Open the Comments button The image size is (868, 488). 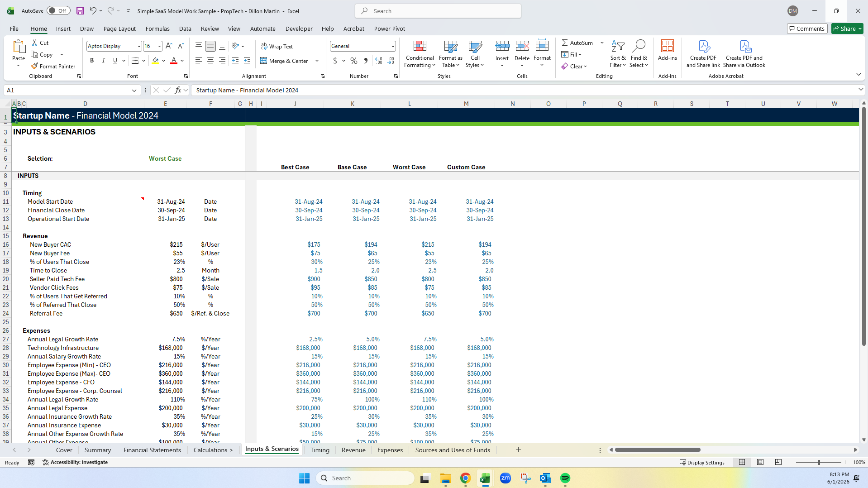(807, 29)
